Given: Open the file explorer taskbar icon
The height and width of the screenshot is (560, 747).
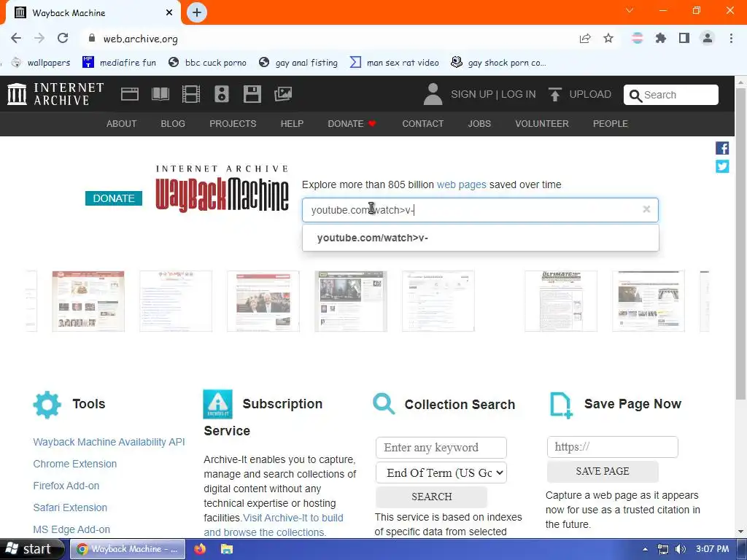Looking at the screenshot, I should [x=227, y=549].
